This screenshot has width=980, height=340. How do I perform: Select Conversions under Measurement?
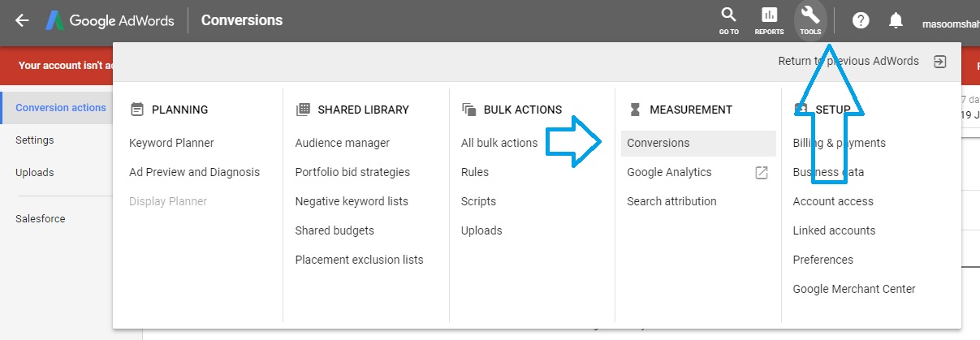pos(698,143)
